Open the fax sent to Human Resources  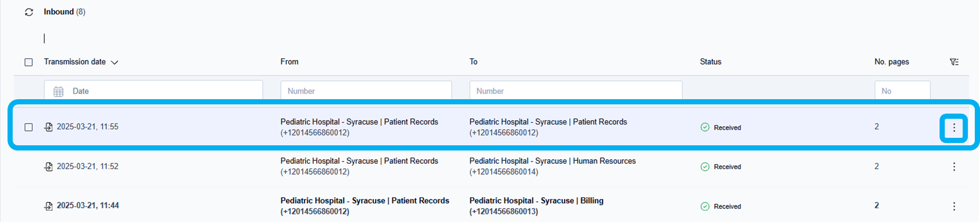pos(491,167)
